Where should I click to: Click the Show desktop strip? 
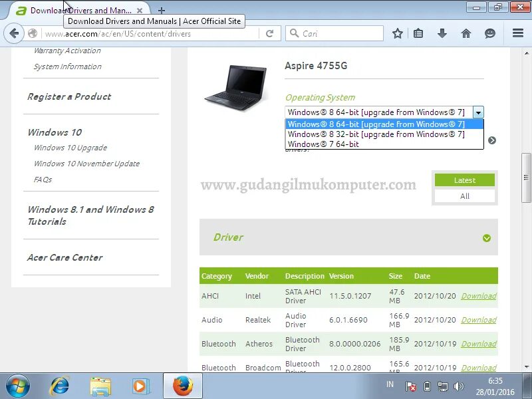click(x=528, y=386)
